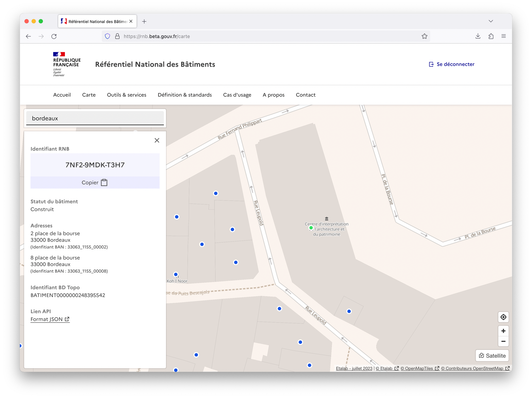This screenshot has height=398, width=532.
Task: Expand the tab list chevron
Action: (491, 21)
